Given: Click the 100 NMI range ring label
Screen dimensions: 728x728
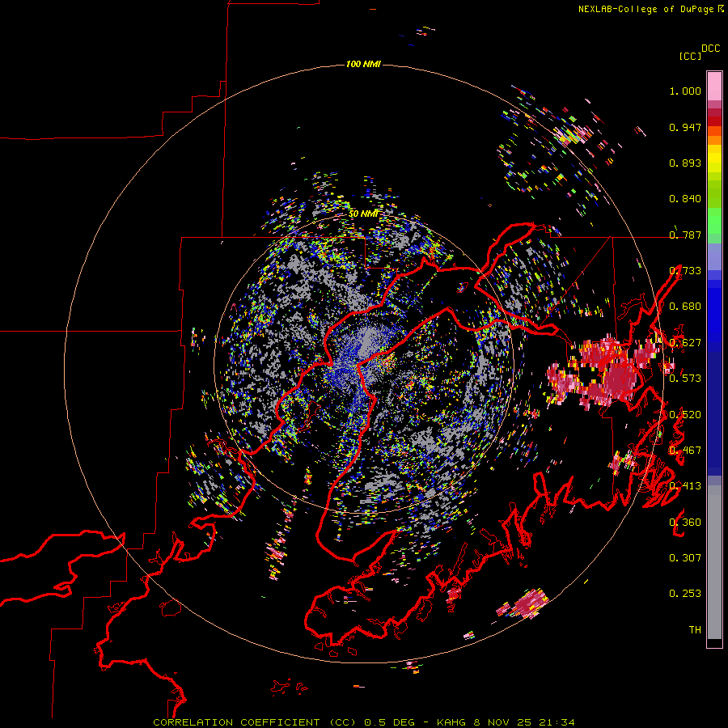Looking at the screenshot, I should pos(363,64).
